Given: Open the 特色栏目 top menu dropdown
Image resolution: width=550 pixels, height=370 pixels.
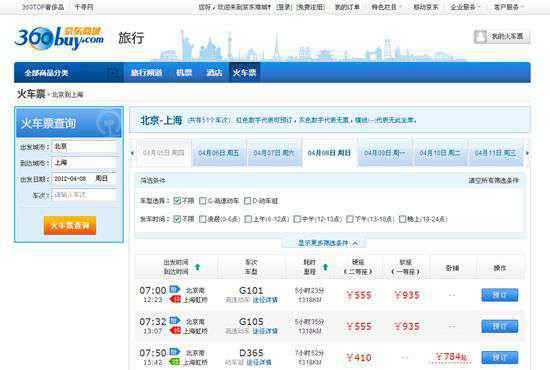Looking at the screenshot, I should point(387,7).
